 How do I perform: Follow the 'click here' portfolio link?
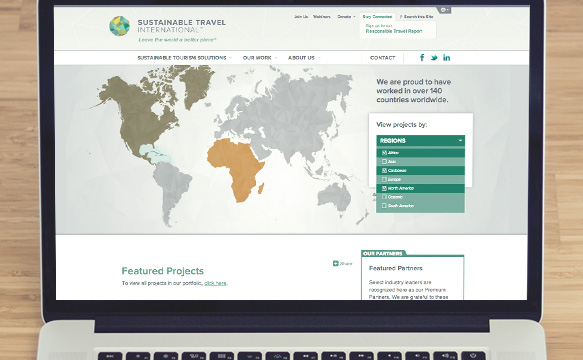click(x=215, y=283)
